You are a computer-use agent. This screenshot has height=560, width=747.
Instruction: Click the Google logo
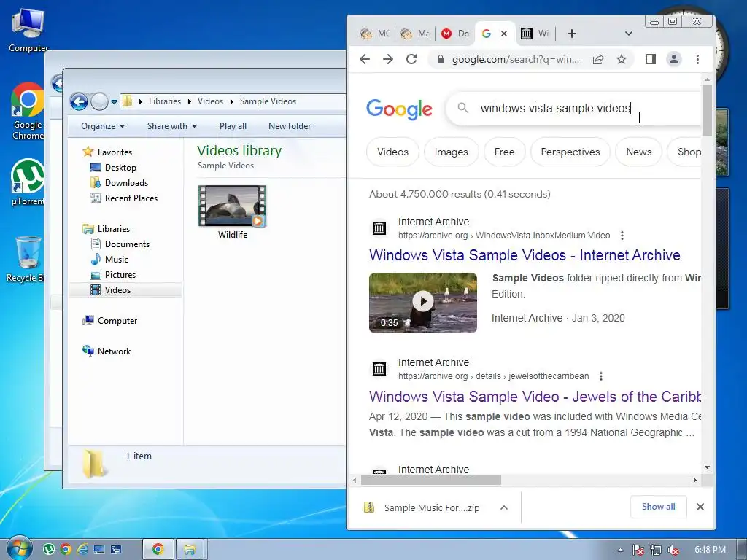click(x=399, y=109)
